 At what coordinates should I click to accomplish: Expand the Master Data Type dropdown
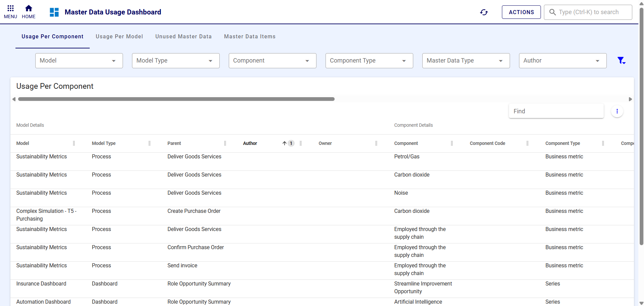[466, 61]
